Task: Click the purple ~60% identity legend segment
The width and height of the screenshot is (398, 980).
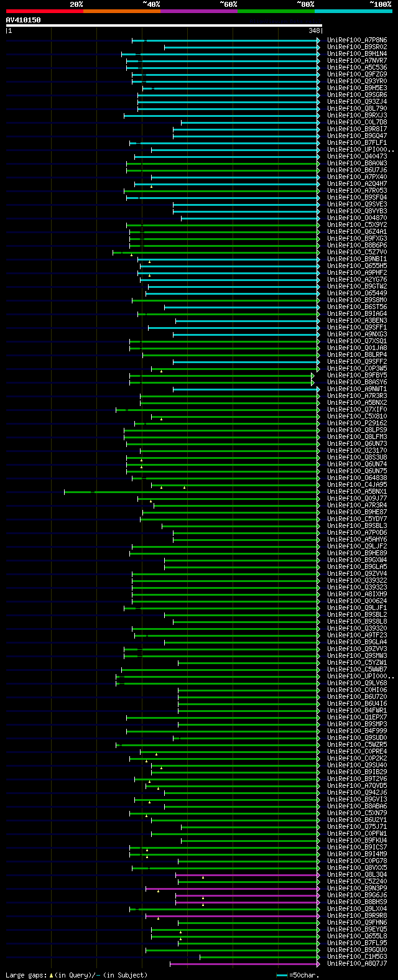Action: (x=199, y=11)
